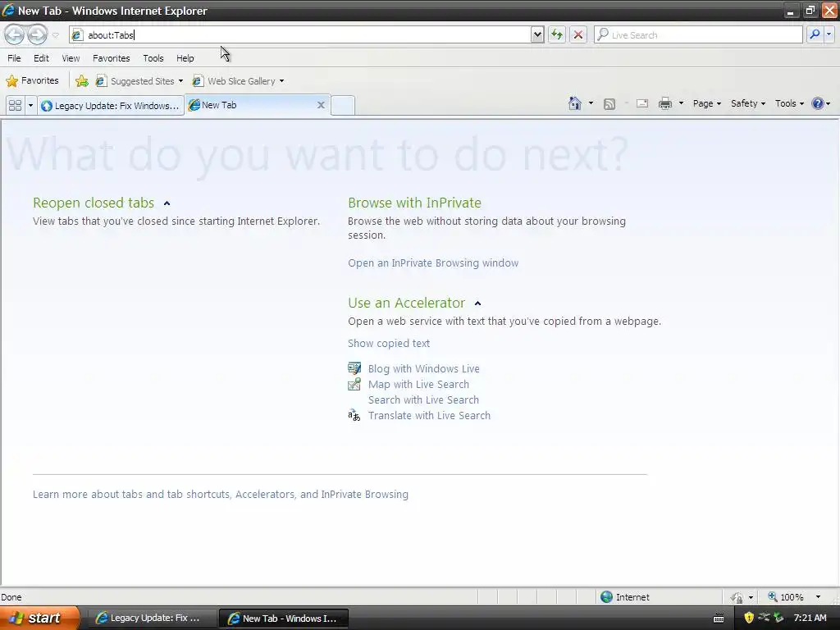Open the Favorites star button
This screenshot has height=630, width=840.
(x=32, y=80)
